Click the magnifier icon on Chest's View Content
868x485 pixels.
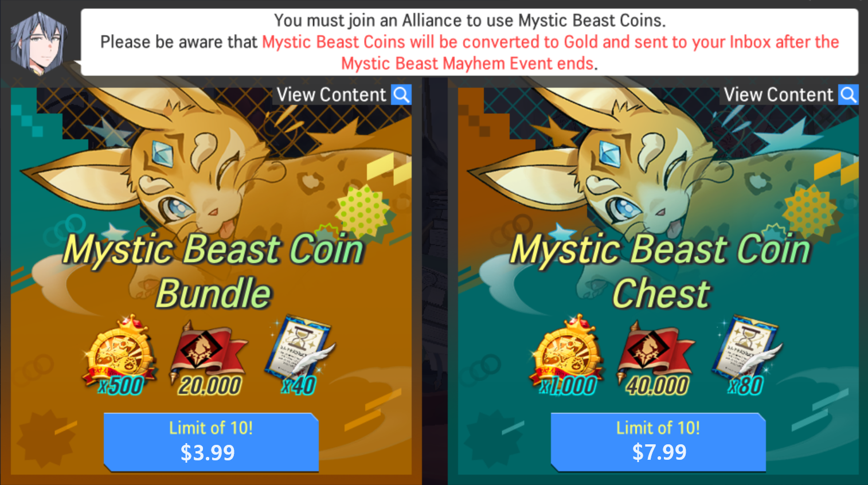click(x=848, y=95)
